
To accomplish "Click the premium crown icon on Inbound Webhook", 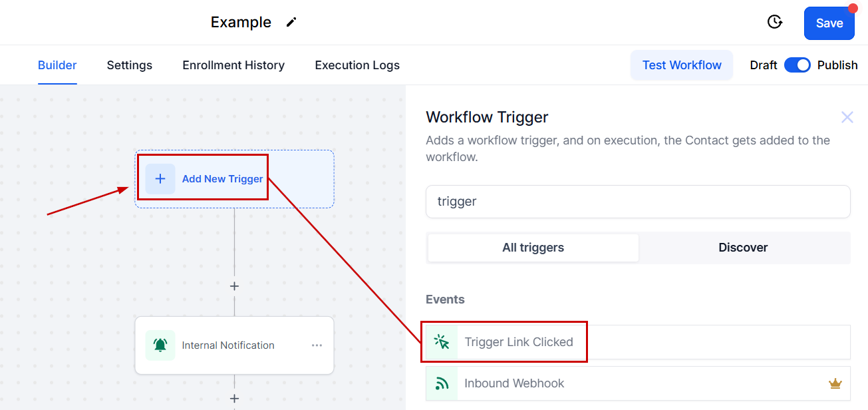I will [x=835, y=383].
